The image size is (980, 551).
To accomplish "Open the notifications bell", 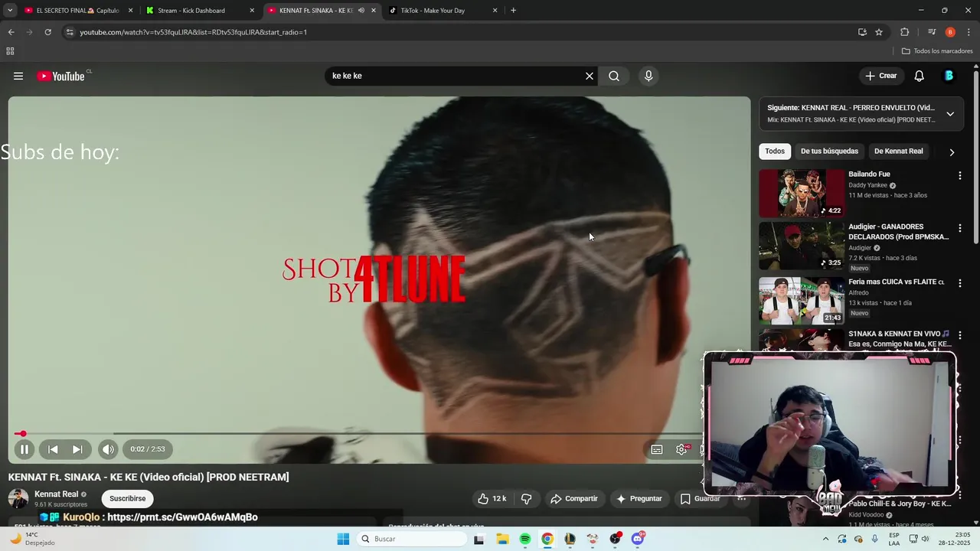I will pyautogui.click(x=920, y=76).
